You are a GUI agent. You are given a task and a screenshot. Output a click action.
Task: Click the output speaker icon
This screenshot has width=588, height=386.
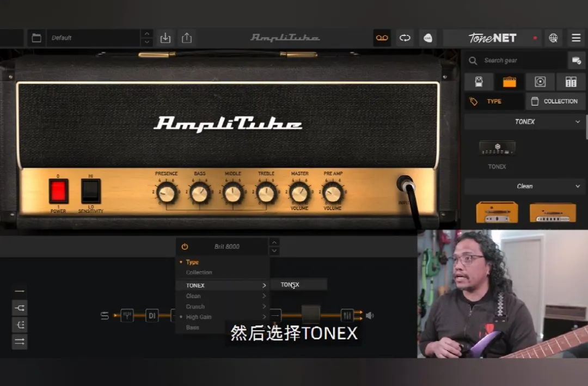370,315
